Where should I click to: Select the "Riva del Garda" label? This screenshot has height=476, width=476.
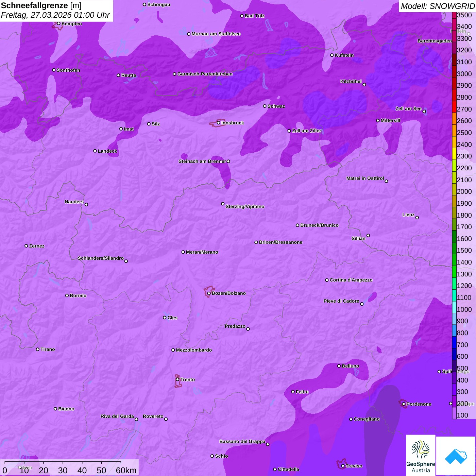(x=117, y=416)
